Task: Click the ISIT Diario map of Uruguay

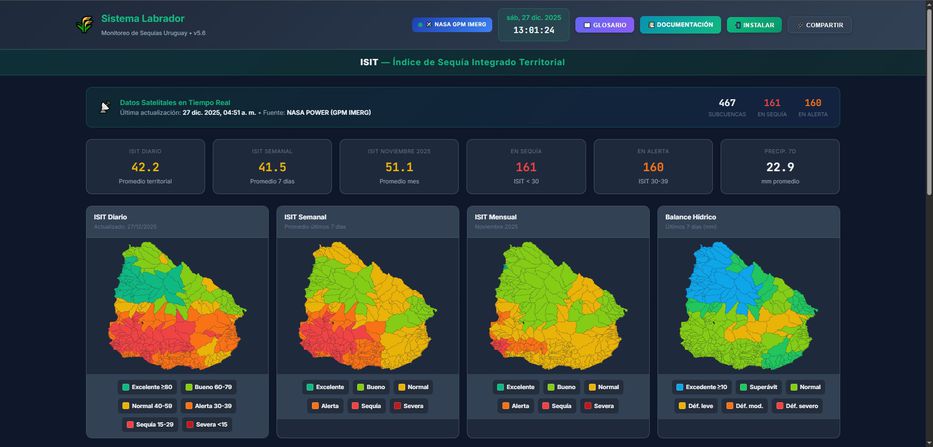Action: [177, 305]
